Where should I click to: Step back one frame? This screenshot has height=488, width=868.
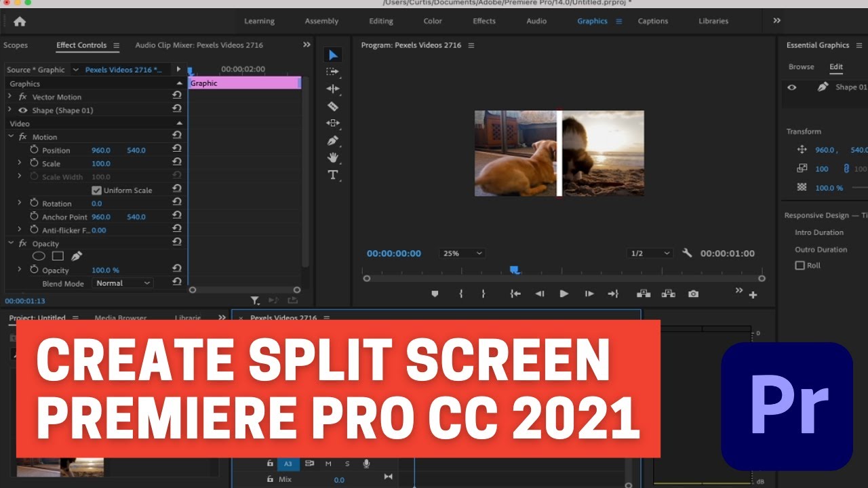[540, 293]
